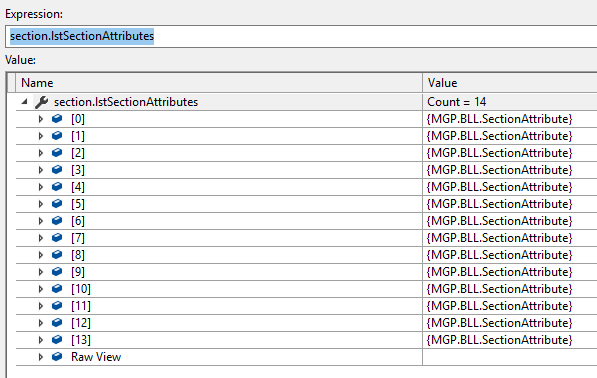Viewport: 597px width, 378px height.
Task: Expand element [7] in the list
Action: coord(41,238)
